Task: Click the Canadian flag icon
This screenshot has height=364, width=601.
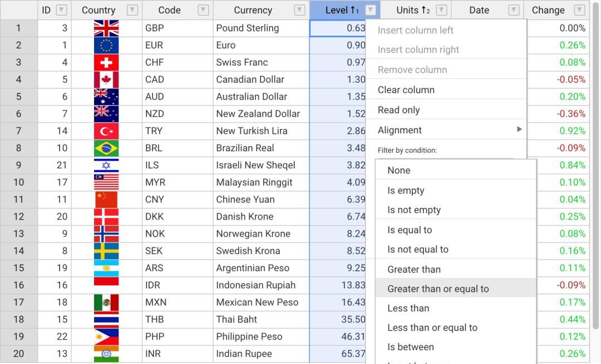Action: (x=106, y=80)
